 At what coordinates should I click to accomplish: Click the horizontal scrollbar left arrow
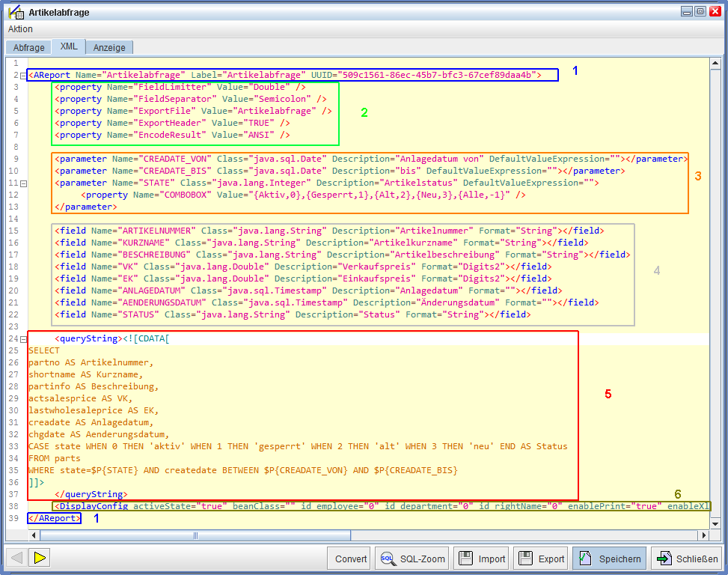[34, 535]
